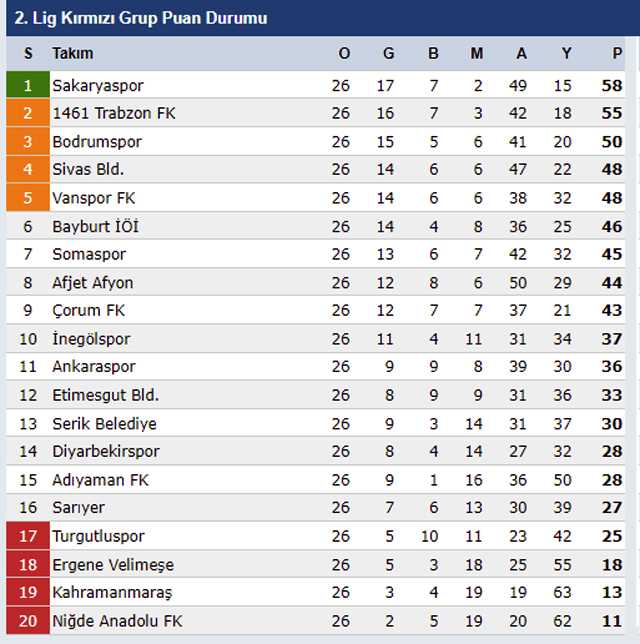
Task: Click the orange rank 3 badge
Action: point(28,142)
